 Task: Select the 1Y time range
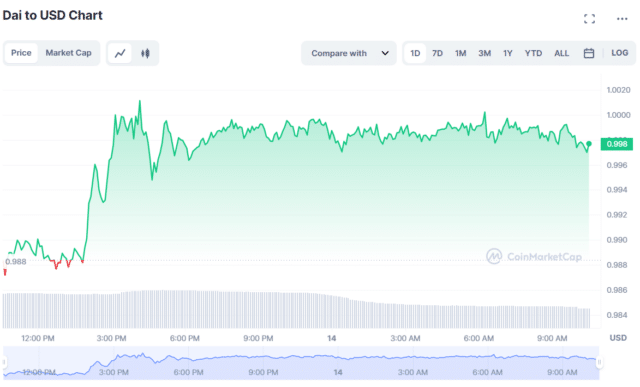pyautogui.click(x=507, y=53)
